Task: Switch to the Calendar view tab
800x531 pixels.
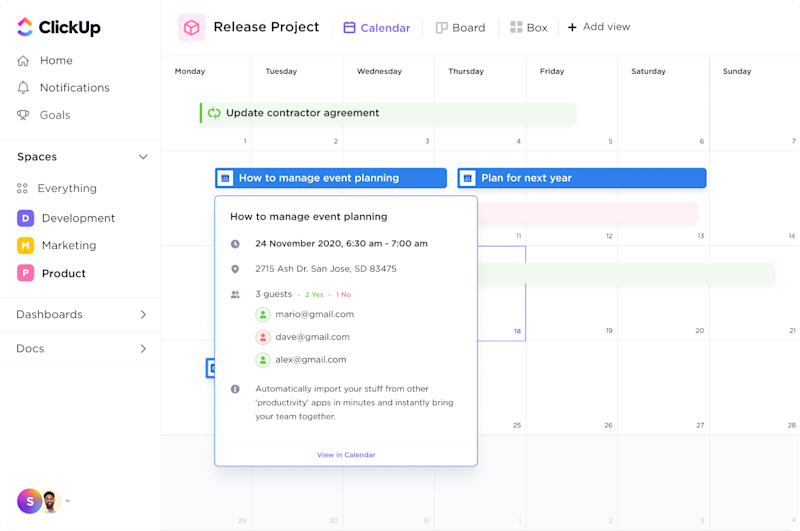Action: click(377, 28)
